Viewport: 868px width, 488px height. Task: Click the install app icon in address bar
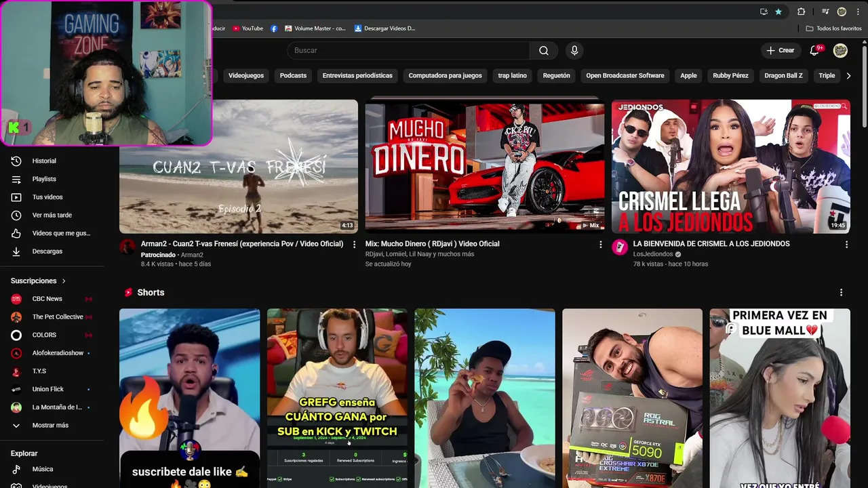pos(764,12)
